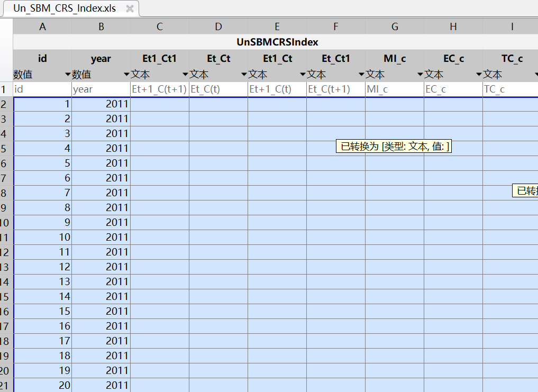This screenshot has height=392, width=538.
Task: Select column D header
Action: [x=218, y=26]
